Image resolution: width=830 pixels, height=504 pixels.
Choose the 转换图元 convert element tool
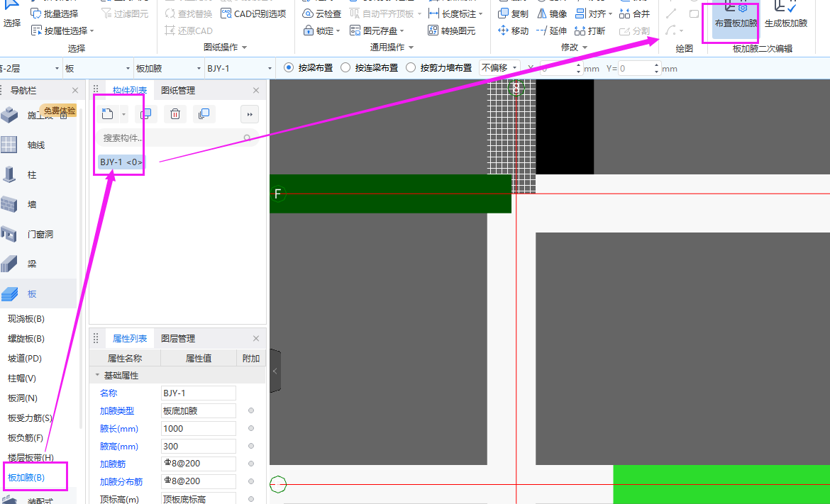tap(451, 30)
